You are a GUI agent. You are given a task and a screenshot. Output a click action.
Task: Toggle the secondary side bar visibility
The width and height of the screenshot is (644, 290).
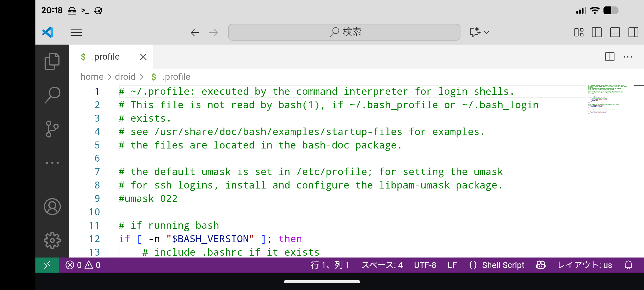[633, 32]
